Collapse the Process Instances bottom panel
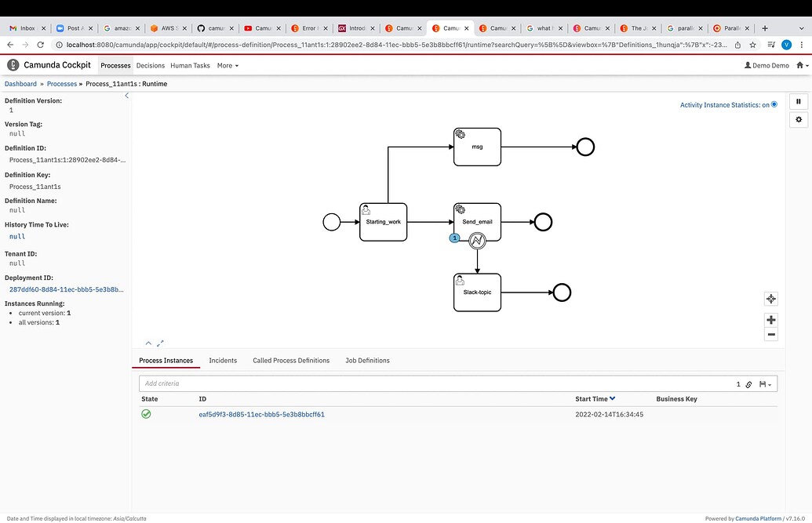The image size is (812, 523). (148, 343)
